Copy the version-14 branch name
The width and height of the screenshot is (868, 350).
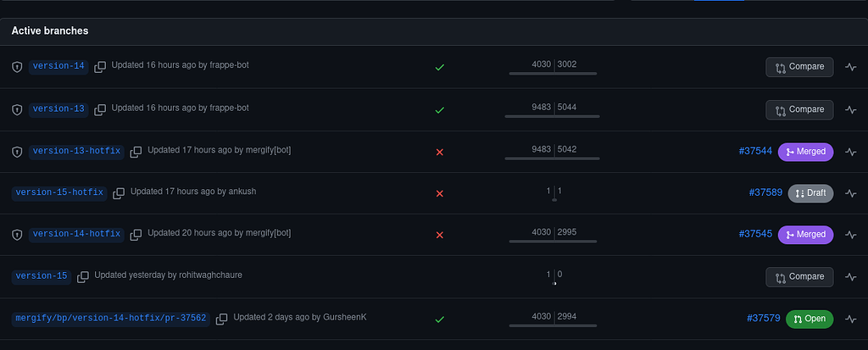(100, 68)
